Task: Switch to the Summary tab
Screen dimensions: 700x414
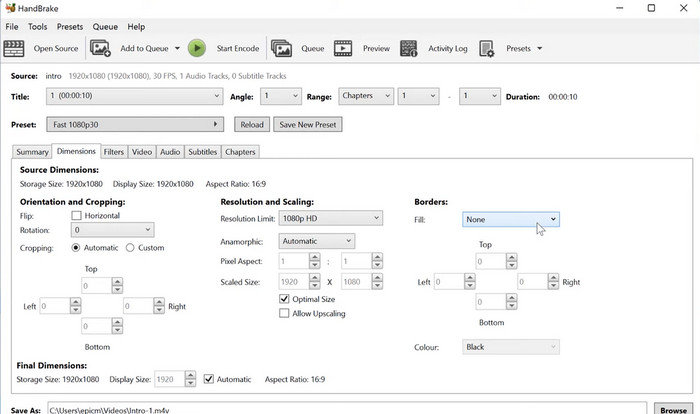Action: click(32, 152)
